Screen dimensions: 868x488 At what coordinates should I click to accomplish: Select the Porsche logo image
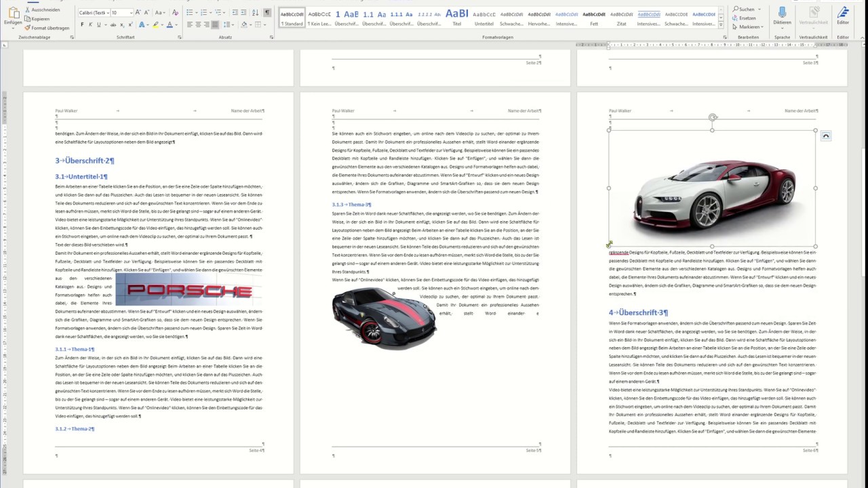point(189,289)
